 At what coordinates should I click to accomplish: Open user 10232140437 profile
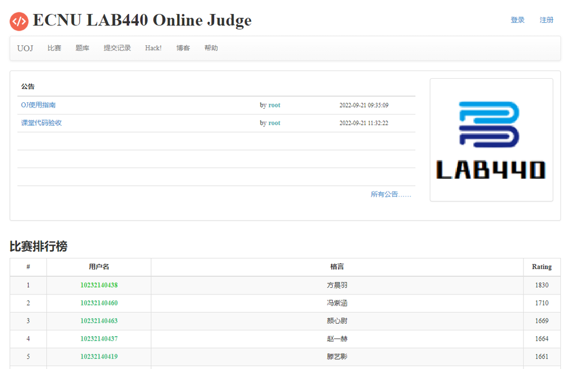tap(99, 338)
